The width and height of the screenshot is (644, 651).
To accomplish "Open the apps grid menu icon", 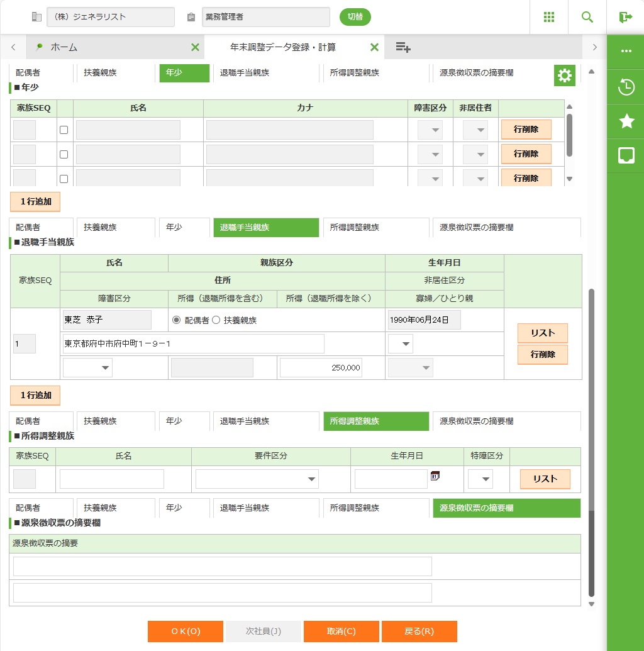I will (549, 17).
